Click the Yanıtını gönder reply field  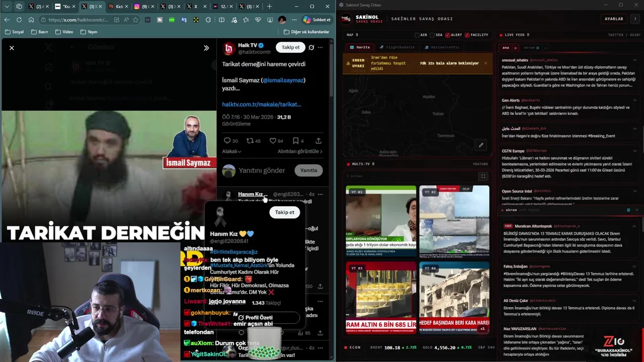[262, 170]
